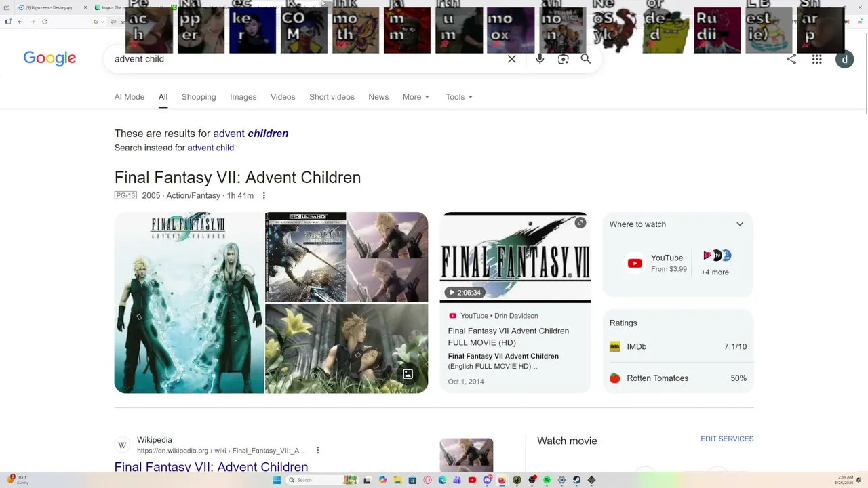Open the three-dot menu beside movie runtime
868x488 pixels.
coord(264,196)
